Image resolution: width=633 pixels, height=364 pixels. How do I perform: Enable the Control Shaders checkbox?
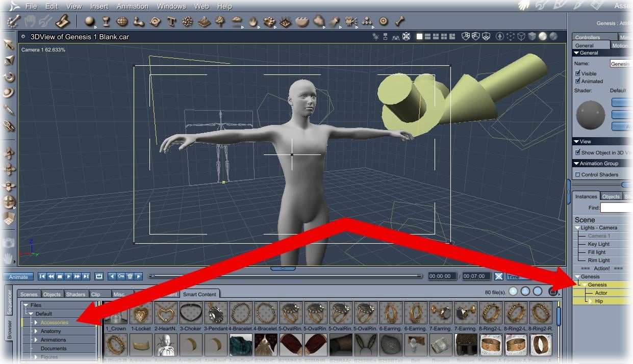[x=577, y=174]
